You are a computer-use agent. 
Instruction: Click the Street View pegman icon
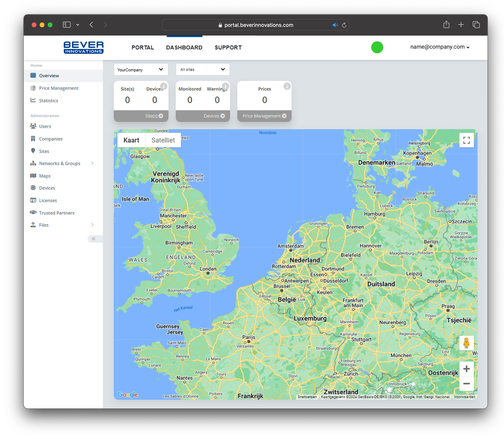pos(466,343)
